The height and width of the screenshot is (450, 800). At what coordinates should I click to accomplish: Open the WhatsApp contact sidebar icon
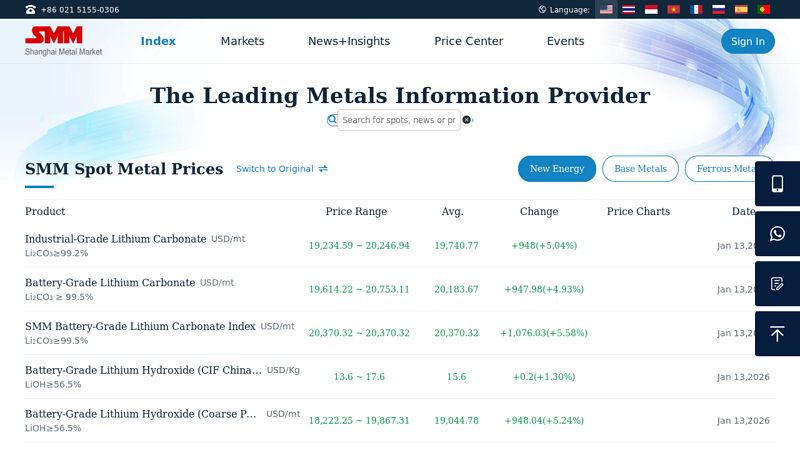click(777, 234)
